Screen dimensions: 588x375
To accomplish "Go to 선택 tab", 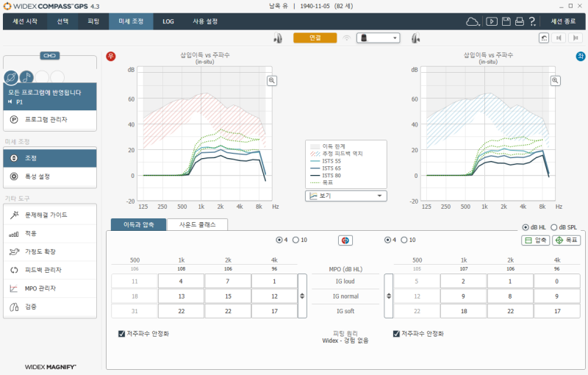I will [62, 21].
